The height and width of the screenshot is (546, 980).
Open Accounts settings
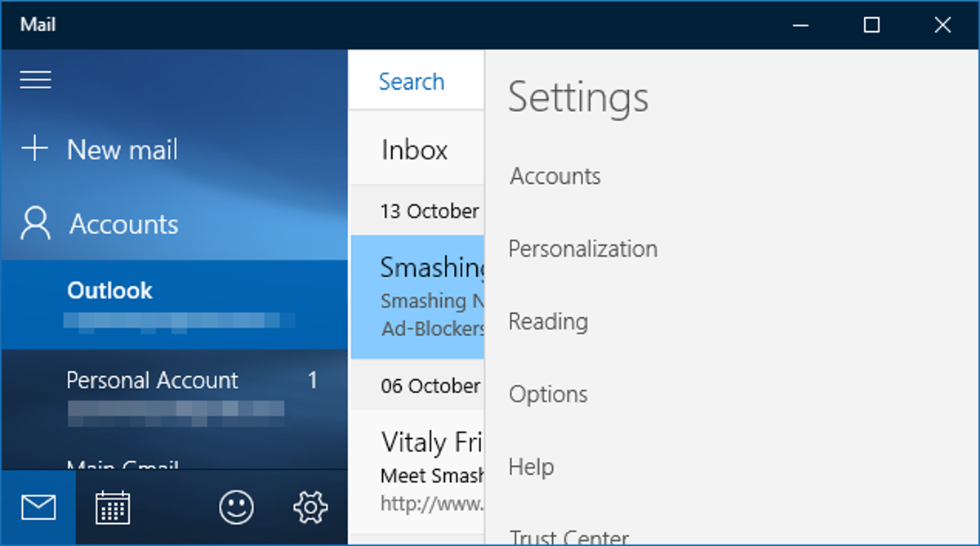click(x=555, y=176)
